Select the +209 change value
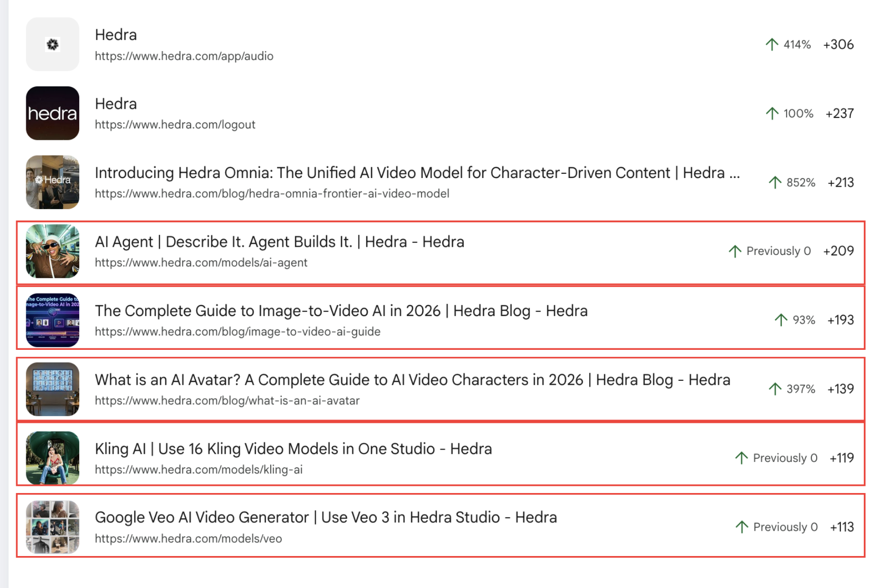 [x=839, y=251]
